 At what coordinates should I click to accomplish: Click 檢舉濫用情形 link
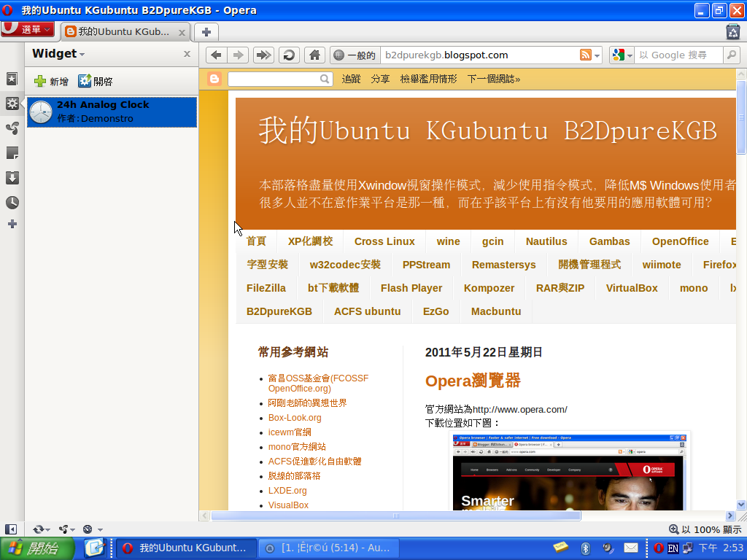pos(428,79)
